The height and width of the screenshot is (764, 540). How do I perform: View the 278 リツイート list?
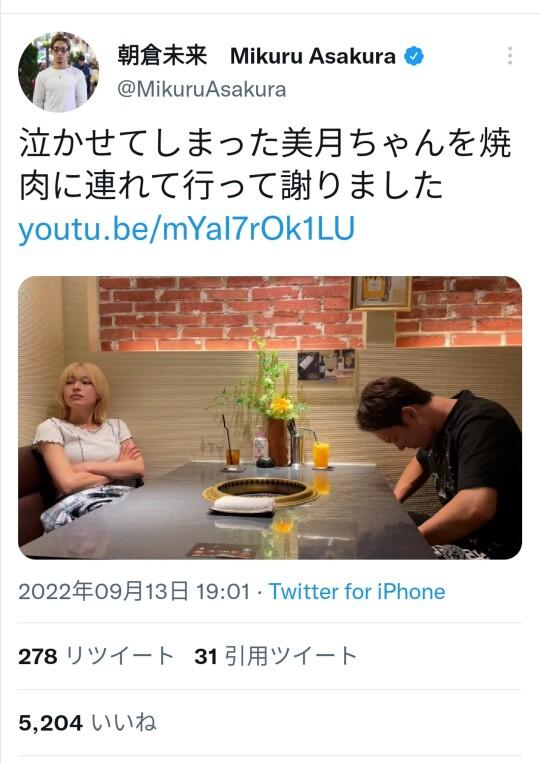point(96,656)
